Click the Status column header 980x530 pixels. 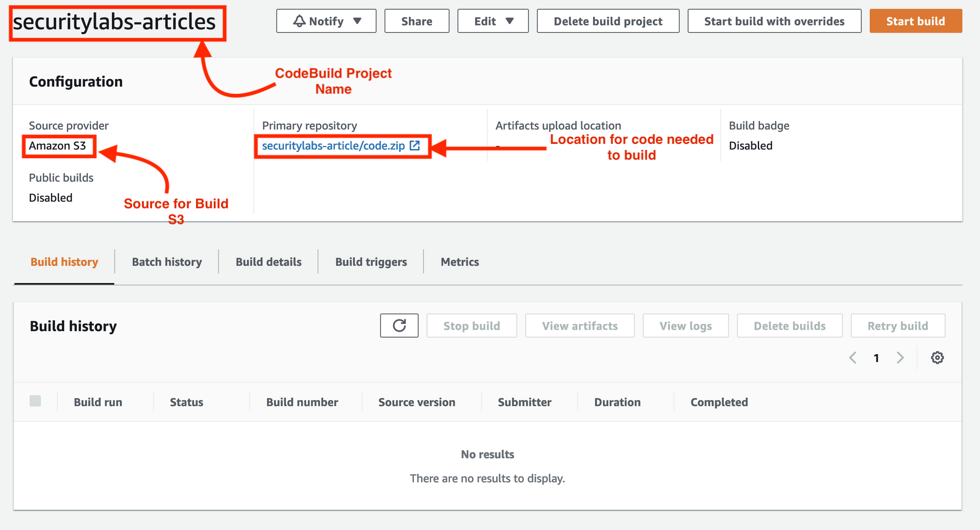coord(186,402)
